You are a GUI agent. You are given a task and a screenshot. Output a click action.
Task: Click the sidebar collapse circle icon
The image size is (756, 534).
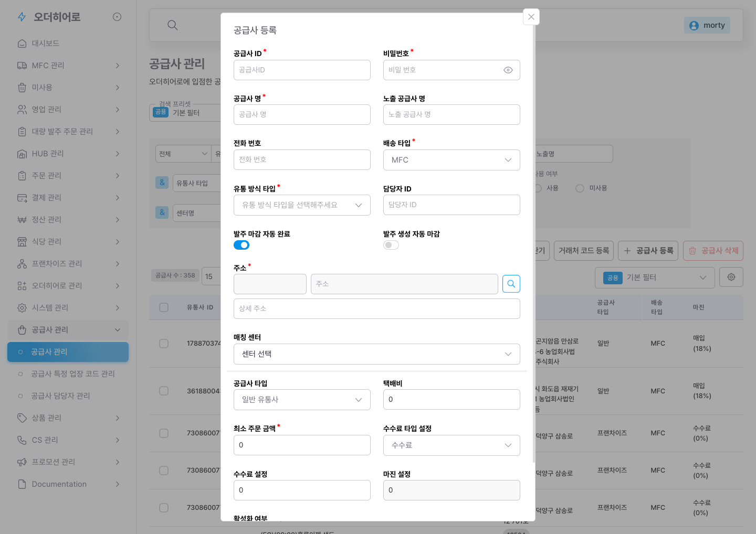pos(117,17)
